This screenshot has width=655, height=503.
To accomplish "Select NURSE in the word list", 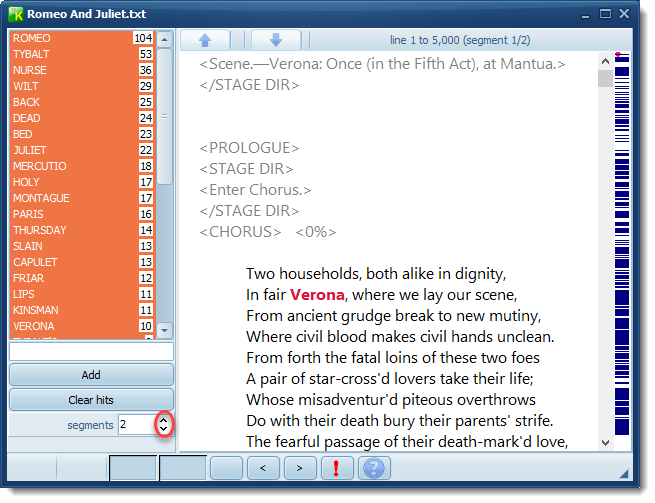I will click(x=82, y=70).
